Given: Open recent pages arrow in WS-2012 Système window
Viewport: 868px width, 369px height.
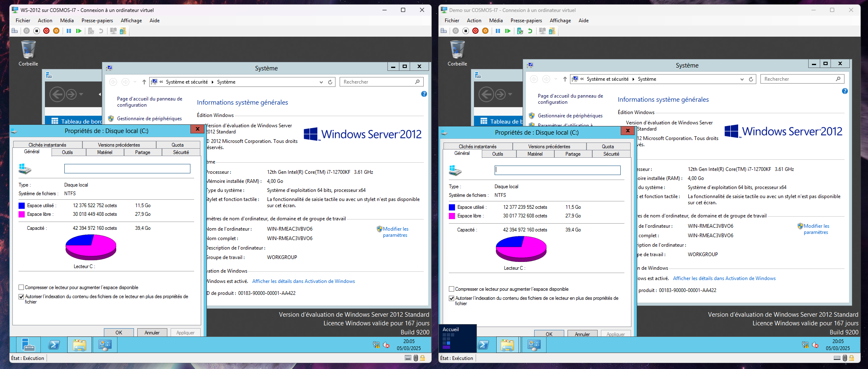Looking at the screenshot, I should point(135,82).
